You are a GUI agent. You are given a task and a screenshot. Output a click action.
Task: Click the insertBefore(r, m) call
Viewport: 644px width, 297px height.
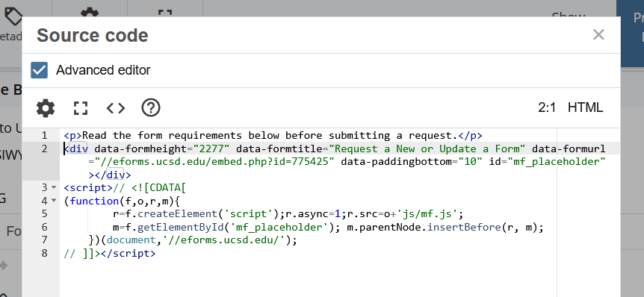click(x=483, y=227)
